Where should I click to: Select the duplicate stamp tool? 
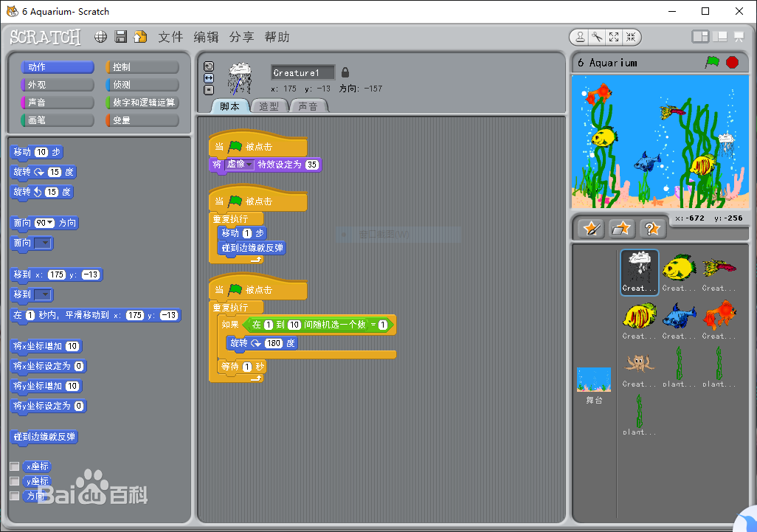(581, 37)
